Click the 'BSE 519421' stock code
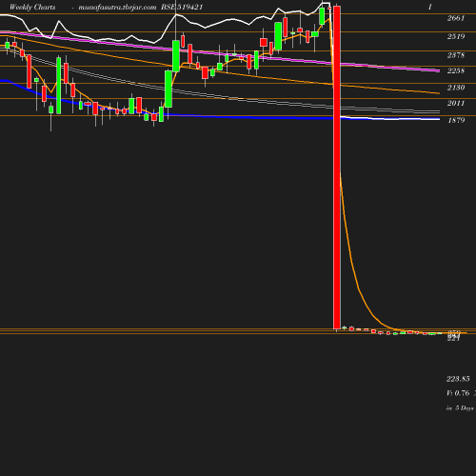Screen dimensions: 476x476 tap(182, 7)
